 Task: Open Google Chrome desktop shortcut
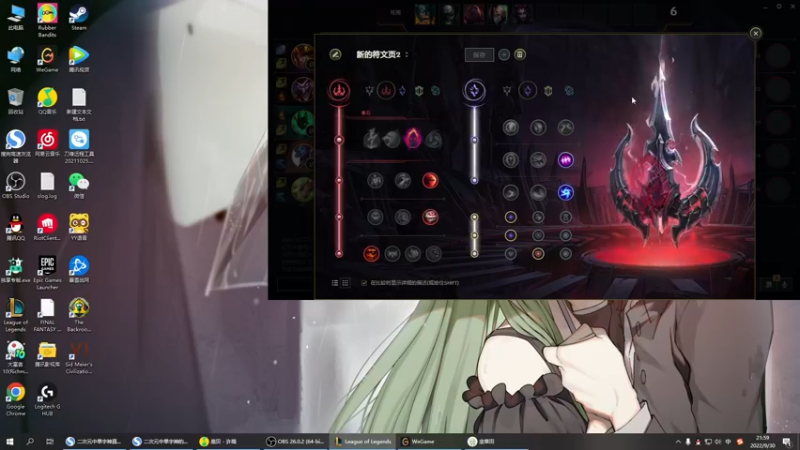[15, 399]
